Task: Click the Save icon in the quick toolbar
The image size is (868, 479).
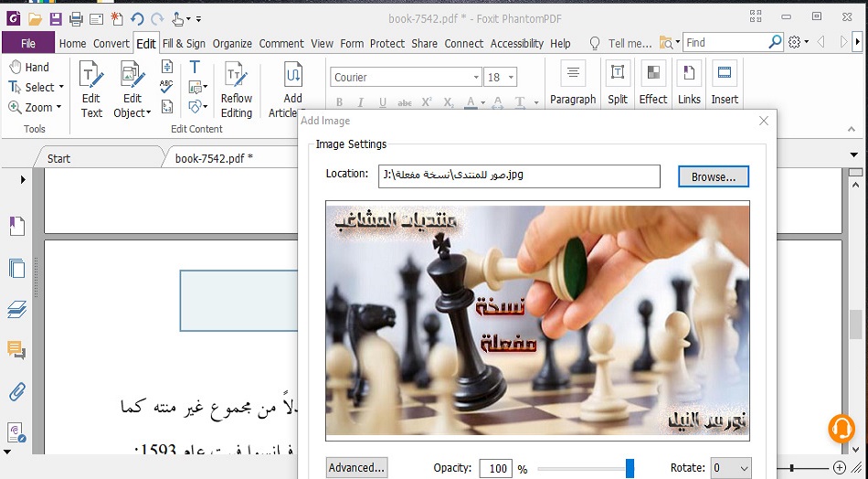Action: 56,18
